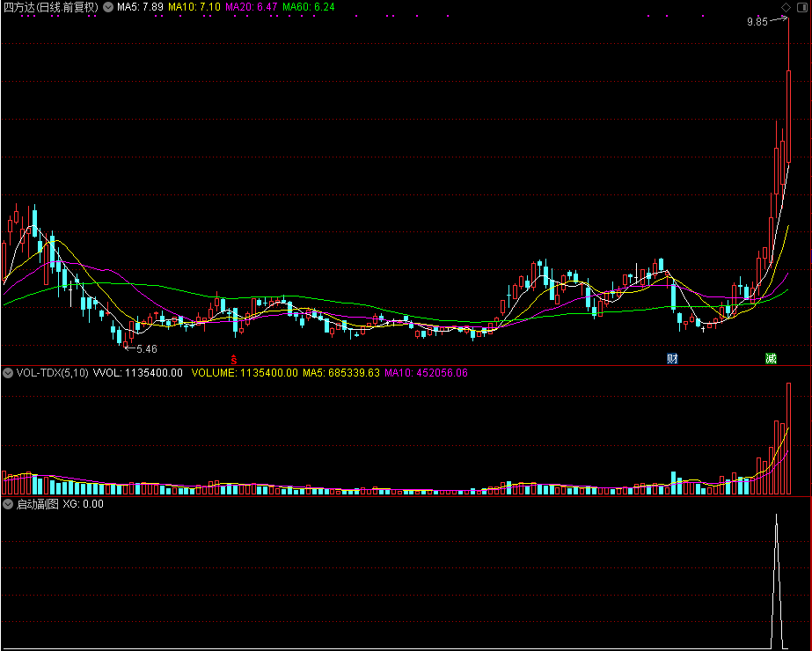812x651 pixels.
Task: Click the yellow VOLUME: 1135400.00 label
Action: tap(245, 373)
